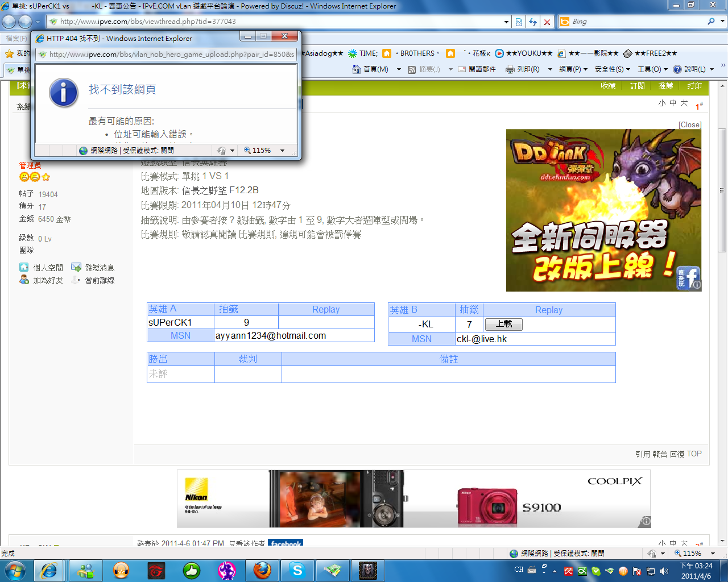Click the 上載 upload button for 英雄 B
Image resolution: width=728 pixels, height=582 pixels.
[x=503, y=324]
